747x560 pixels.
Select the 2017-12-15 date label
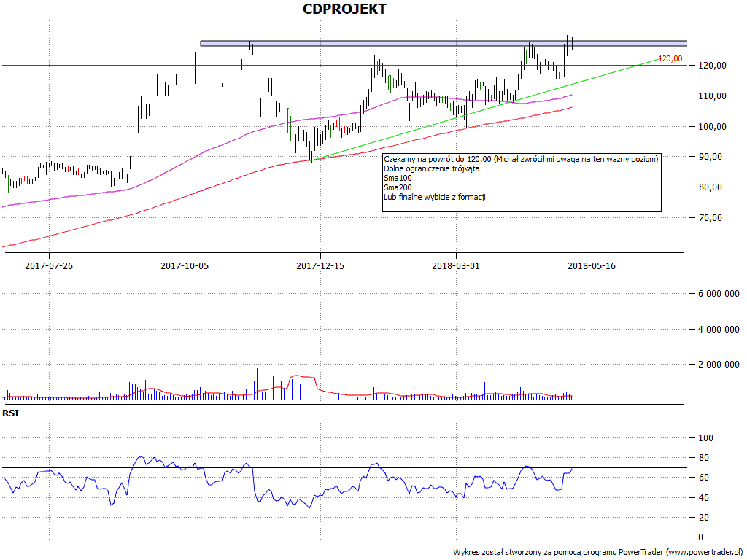(x=320, y=265)
